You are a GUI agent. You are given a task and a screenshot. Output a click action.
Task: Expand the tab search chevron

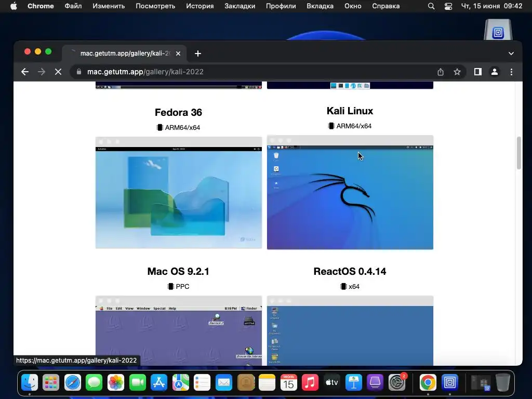point(511,54)
